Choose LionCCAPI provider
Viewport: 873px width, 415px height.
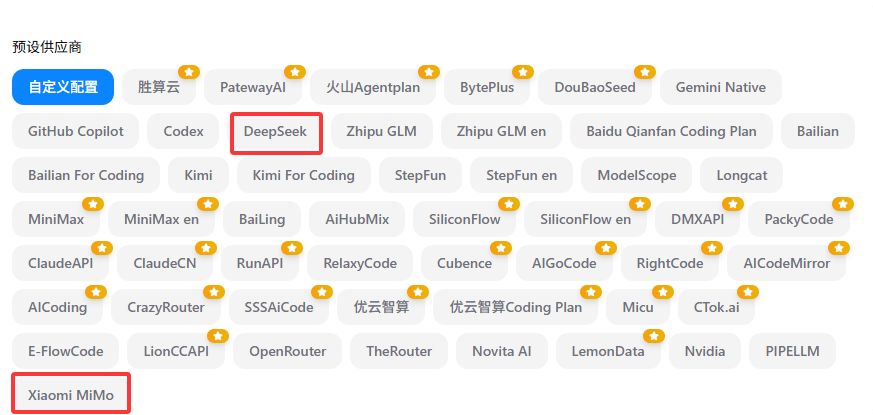coord(176,351)
